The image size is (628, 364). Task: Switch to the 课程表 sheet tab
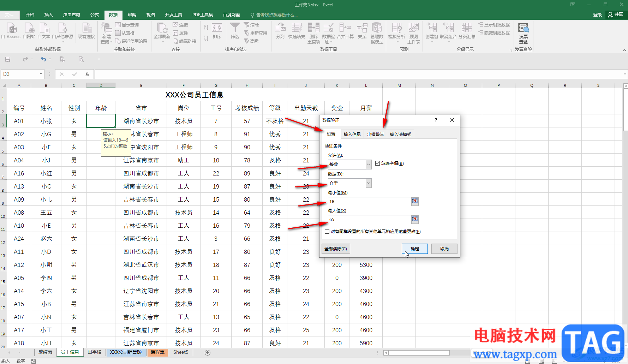pyautogui.click(x=157, y=352)
